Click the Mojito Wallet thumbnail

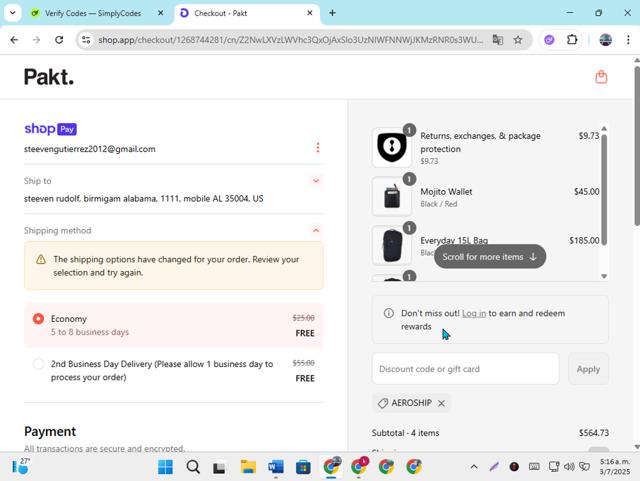click(x=392, y=196)
